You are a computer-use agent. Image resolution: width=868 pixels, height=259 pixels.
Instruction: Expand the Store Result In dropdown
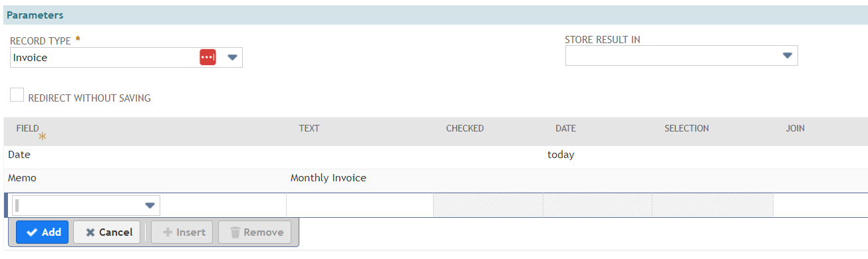tap(787, 56)
